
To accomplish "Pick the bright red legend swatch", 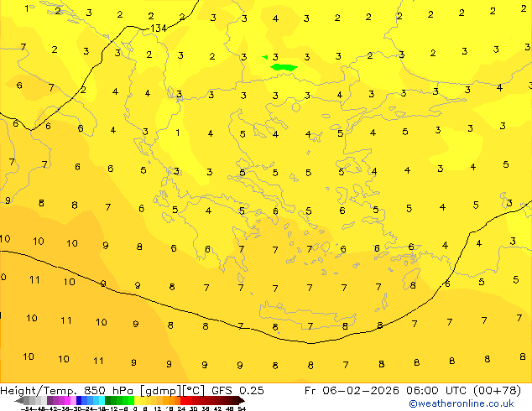I will pos(183,400).
